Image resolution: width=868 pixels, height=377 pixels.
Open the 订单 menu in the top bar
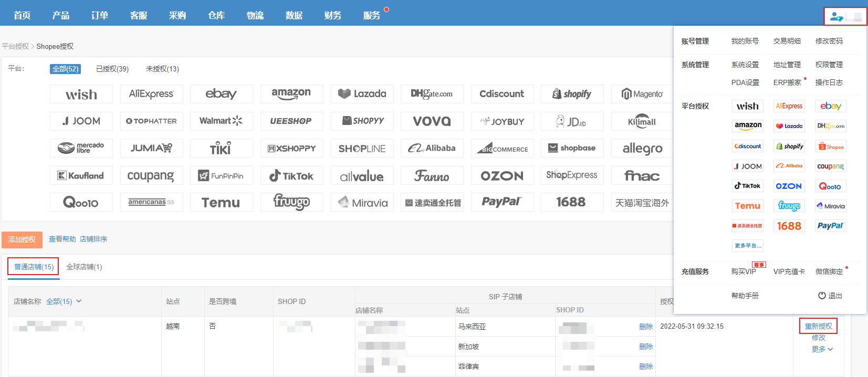tap(100, 15)
